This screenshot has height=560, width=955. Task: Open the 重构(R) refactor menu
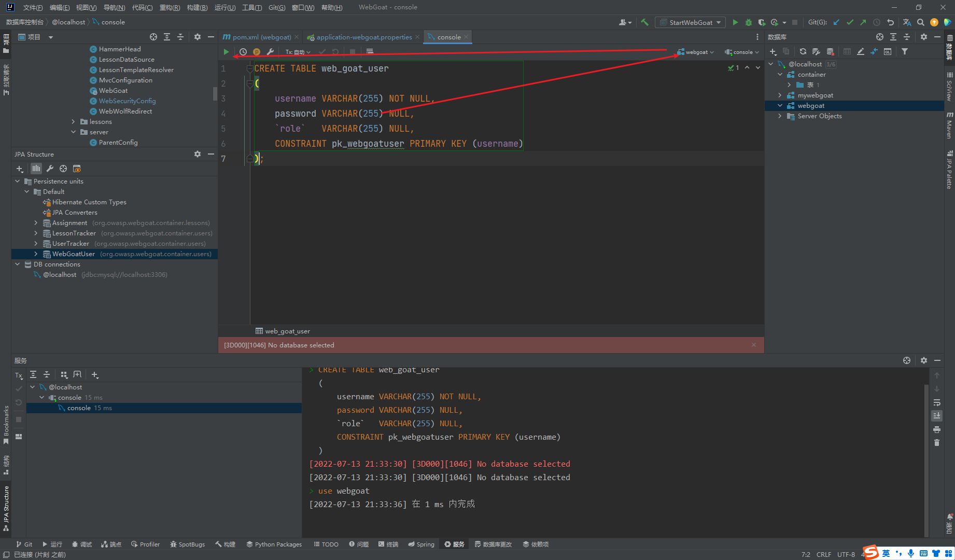pos(170,7)
